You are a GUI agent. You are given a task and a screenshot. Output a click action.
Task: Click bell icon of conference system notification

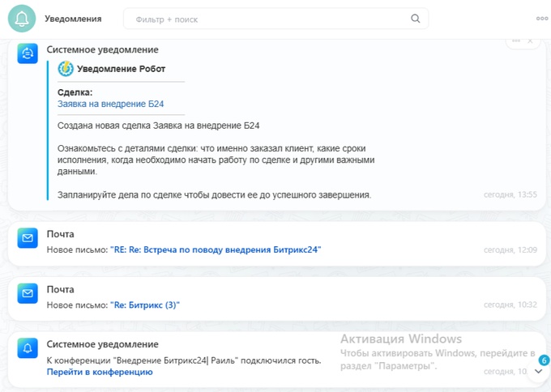point(28,348)
